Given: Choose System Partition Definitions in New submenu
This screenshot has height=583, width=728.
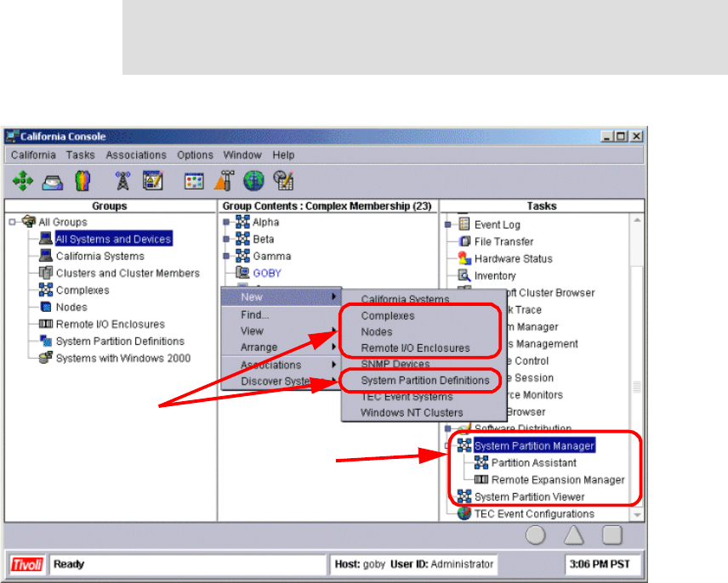Looking at the screenshot, I should coord(425,381).
